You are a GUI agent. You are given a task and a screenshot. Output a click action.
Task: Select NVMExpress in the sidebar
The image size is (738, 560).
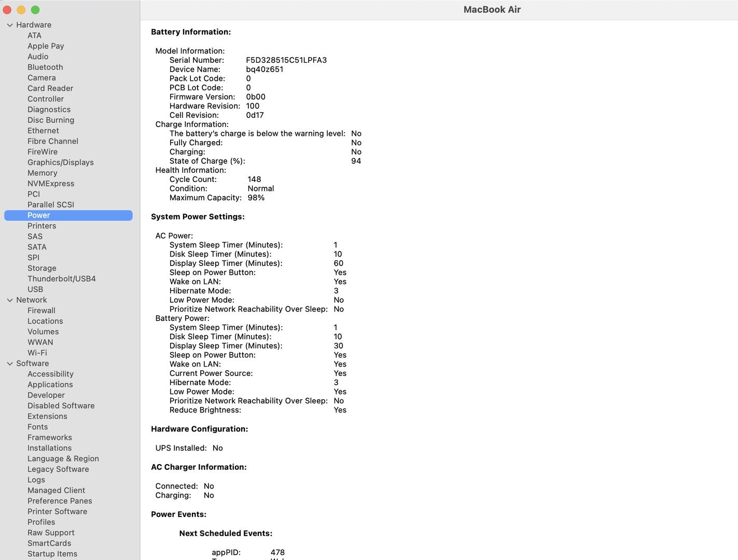pos(51,184)
